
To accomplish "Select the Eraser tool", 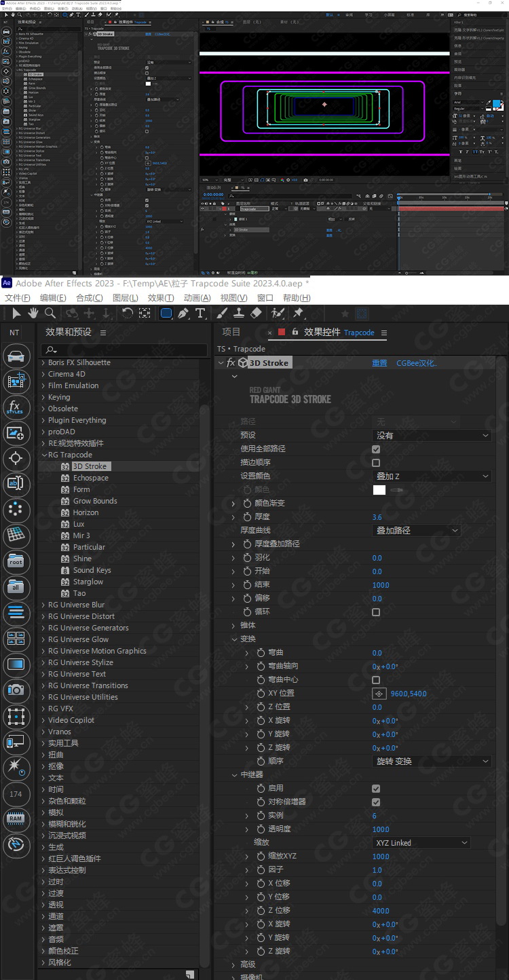I will 256,313.
